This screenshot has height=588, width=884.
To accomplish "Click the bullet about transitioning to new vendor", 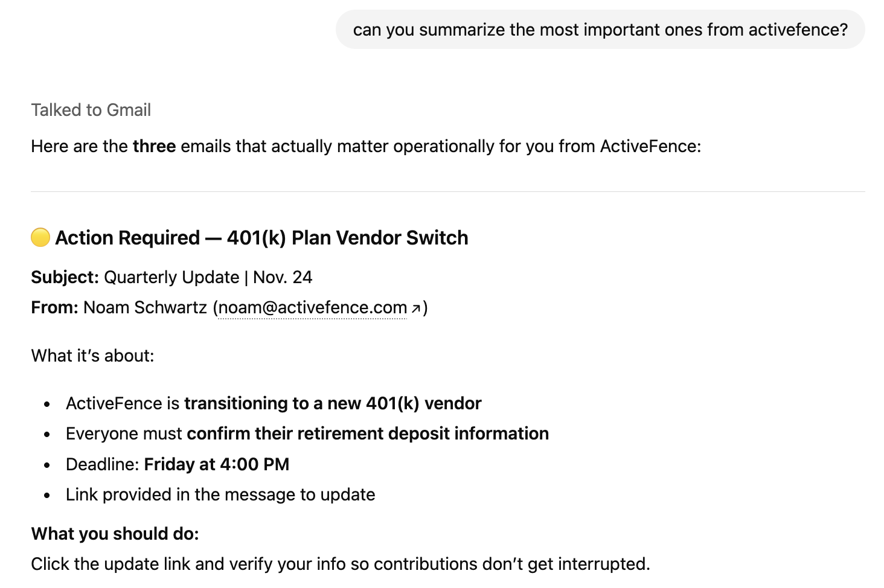I will click(x=274, y=403).
